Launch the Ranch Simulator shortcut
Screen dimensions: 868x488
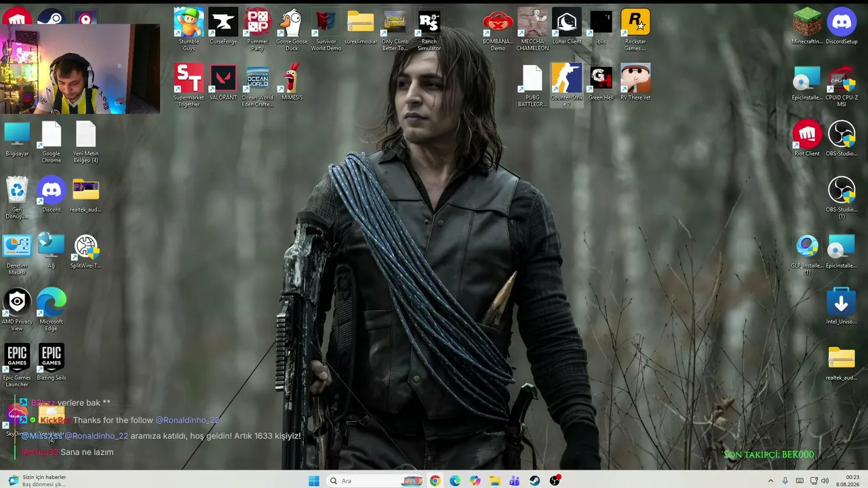click(x=429, y=30)
